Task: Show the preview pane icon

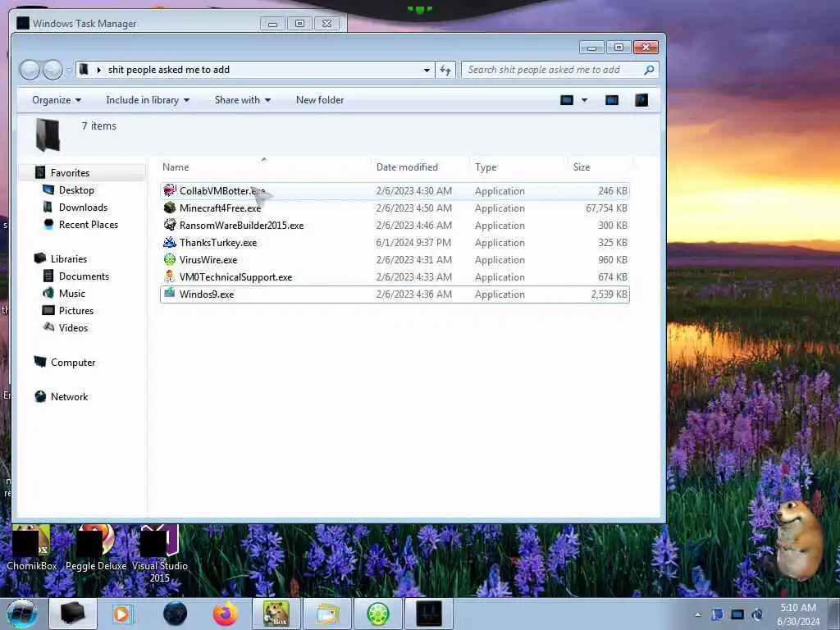Action: click(x=611, y=100)
